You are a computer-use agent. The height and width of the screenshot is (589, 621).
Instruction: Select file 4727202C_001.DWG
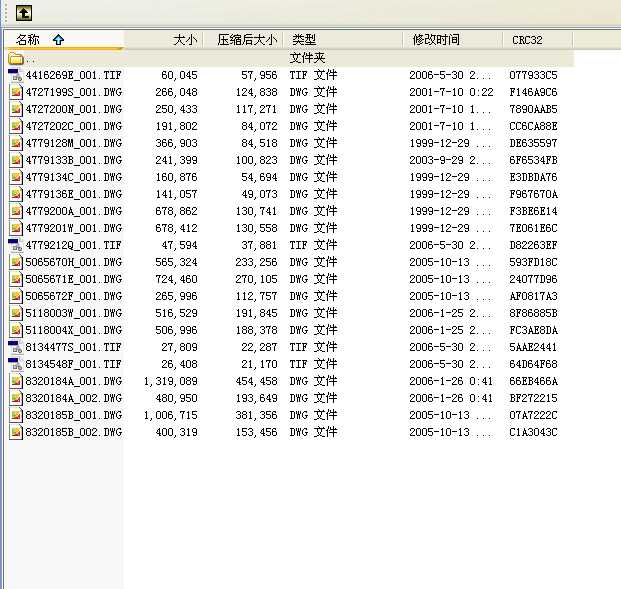(x=74, y=126)
